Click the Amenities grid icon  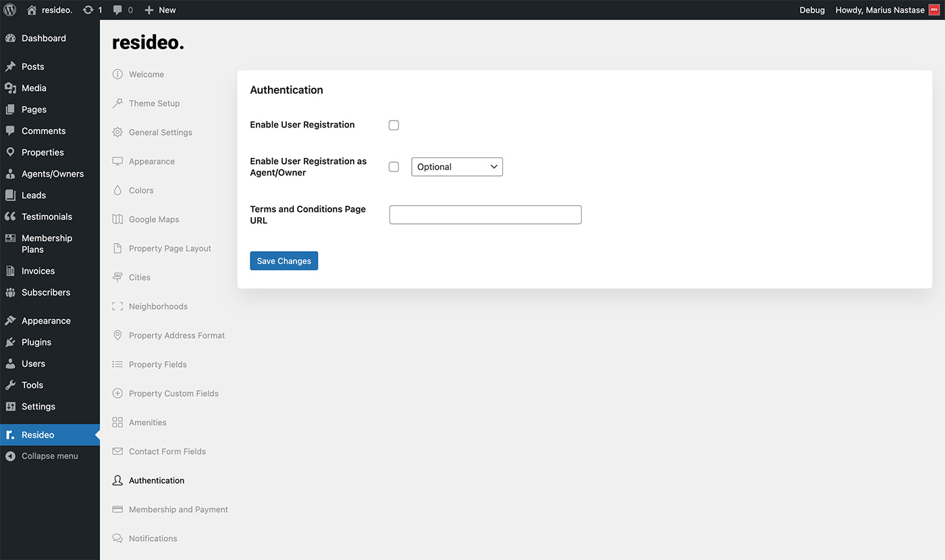tap(117, 422)
